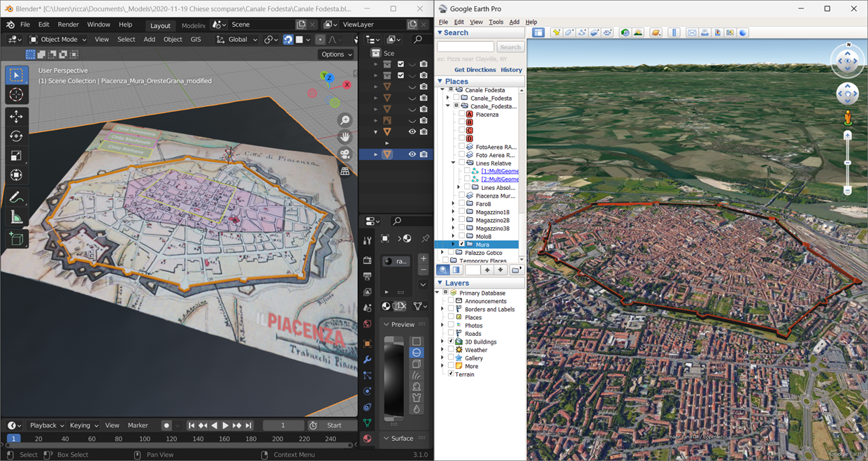The image size is (868, 461).
Task: Click the Search button in Google Earth
Action: pos(510,47)
